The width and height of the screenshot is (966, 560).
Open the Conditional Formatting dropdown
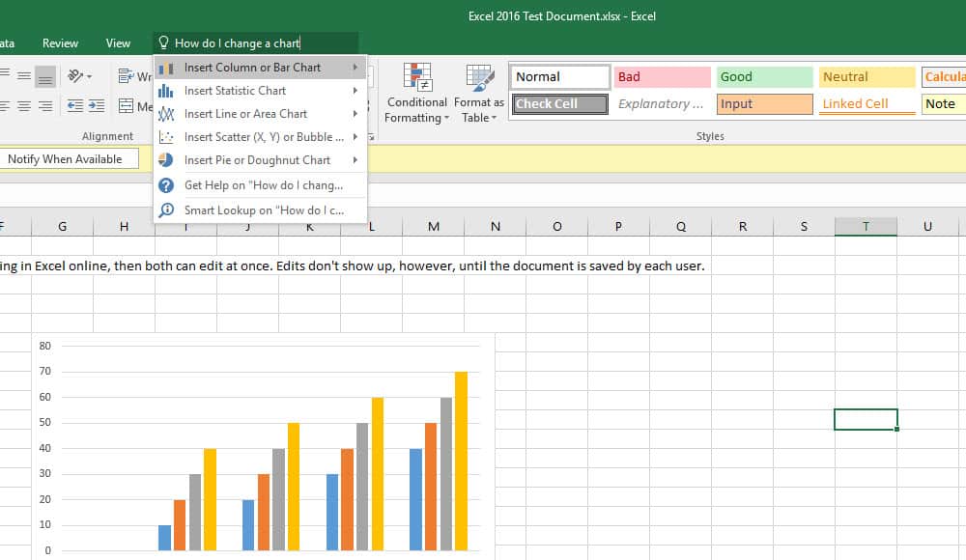click(416, 93)
